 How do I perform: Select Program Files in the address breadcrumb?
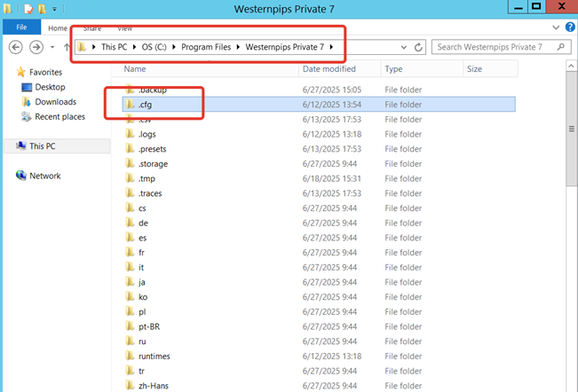coord(206,47)
